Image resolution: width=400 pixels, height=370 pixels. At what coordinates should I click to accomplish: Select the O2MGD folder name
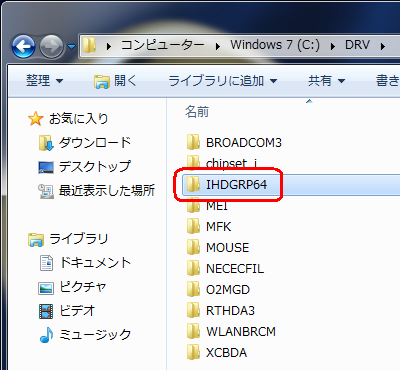click(x=228, y=290)
